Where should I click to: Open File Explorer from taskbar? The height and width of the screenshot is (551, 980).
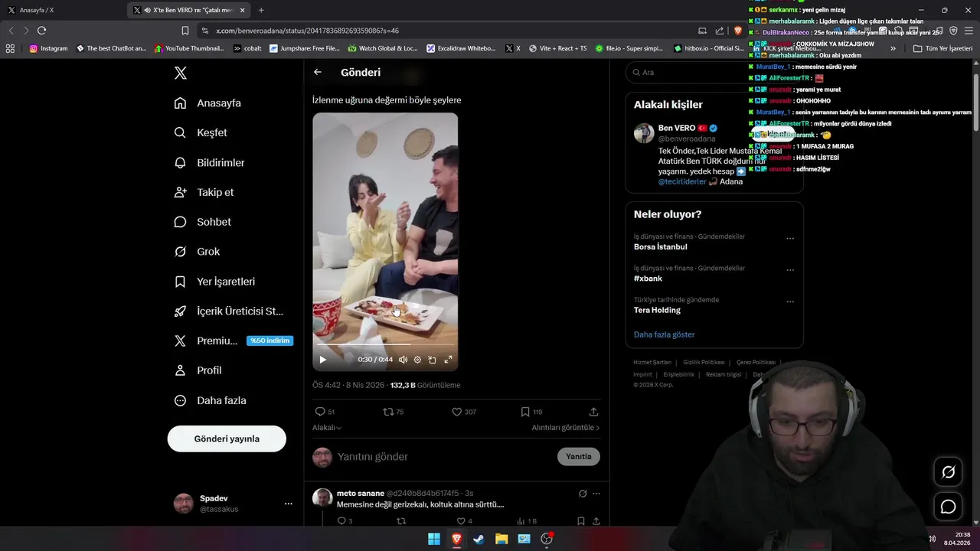[501, 539]
